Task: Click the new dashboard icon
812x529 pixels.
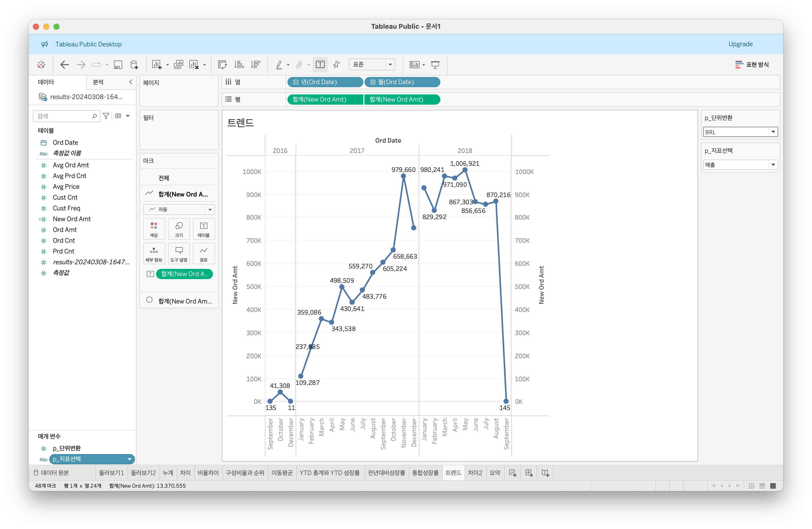Action: (x=529, y=473)
